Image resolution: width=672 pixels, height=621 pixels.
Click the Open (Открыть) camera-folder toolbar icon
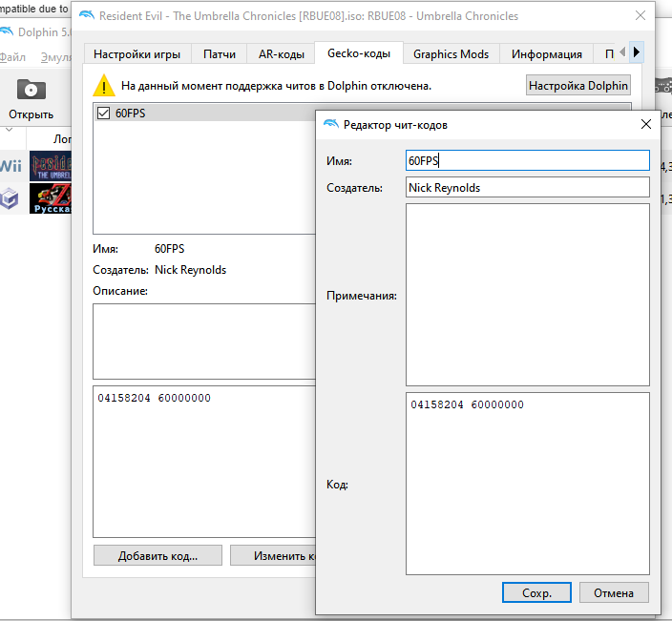point(31,90)
